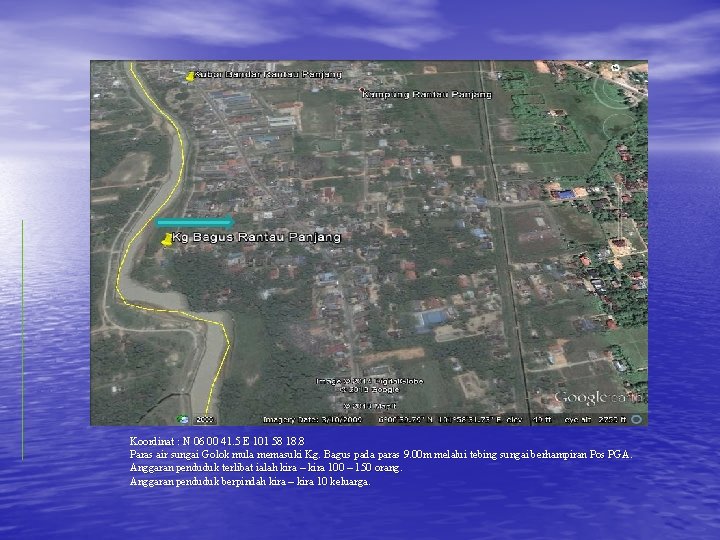Click the sentence starting 'Paras air sungai Golok'
Screen dimensions: 720x540
click(x=381, y=455)
